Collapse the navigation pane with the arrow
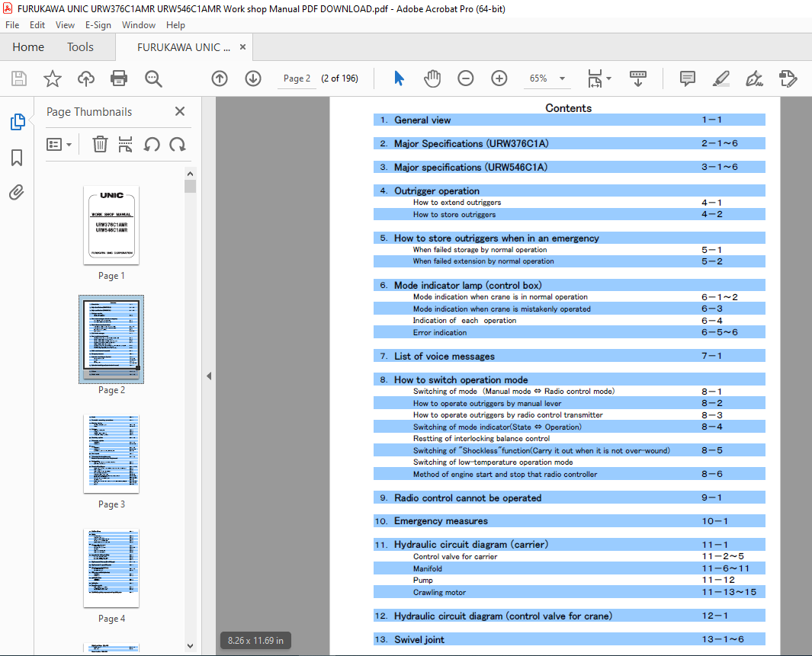This screenshot has height=656, width=812. (209, 376)
